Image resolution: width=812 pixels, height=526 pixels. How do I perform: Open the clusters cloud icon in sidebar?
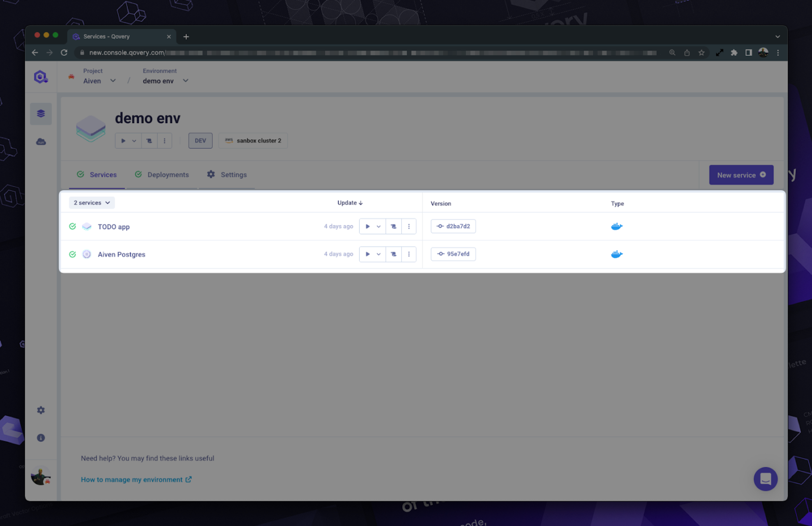[x=41, y=142]
